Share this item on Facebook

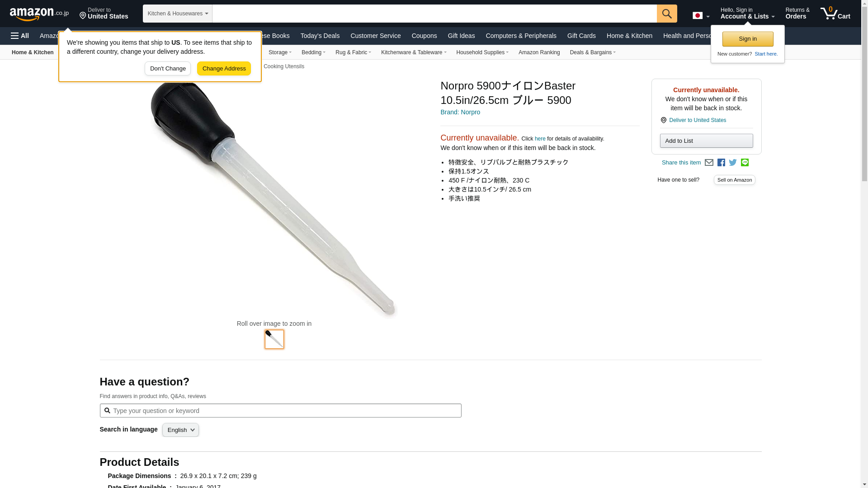click(721, 163)
